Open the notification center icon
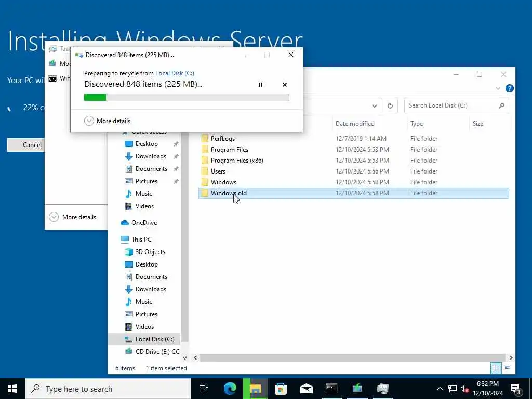 pyautogui.click(x=515, y=389)
